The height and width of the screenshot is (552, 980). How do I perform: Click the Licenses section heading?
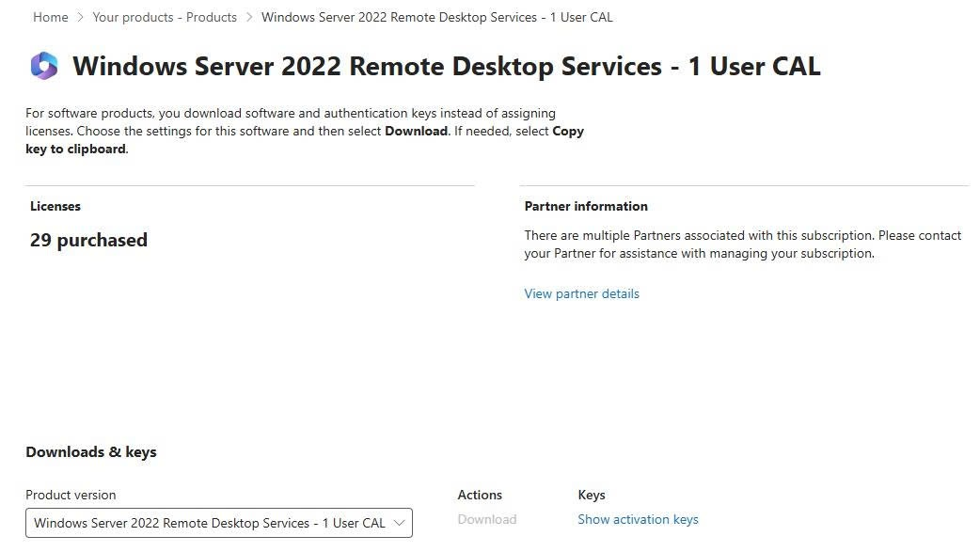tap(55, 206)
